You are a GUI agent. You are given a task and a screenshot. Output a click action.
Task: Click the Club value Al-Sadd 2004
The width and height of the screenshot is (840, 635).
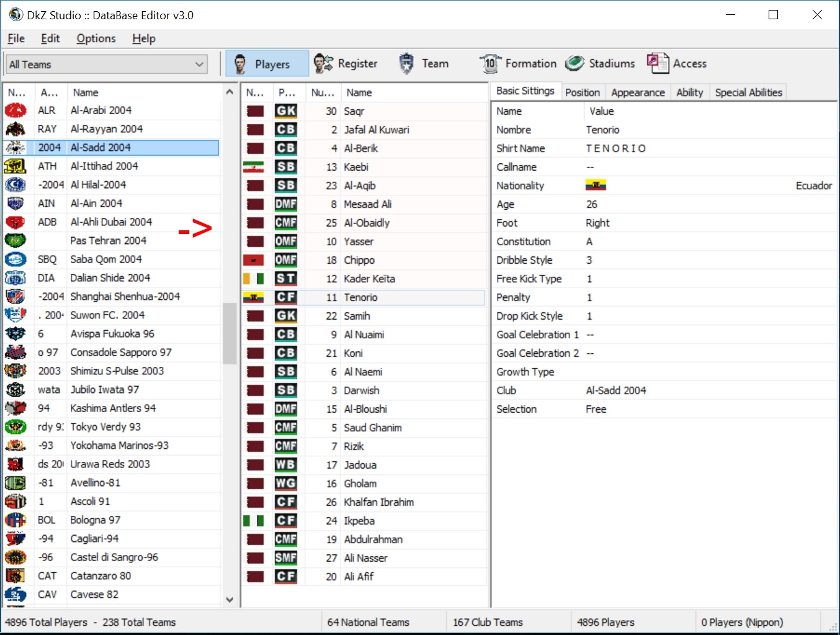point(616,390)
